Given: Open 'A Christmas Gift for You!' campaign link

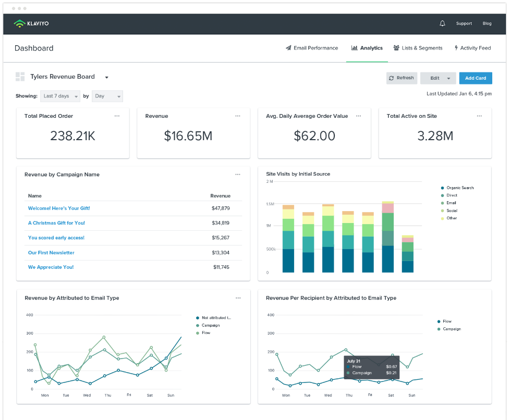Looking at the screenshot, I should pyautogui.click(x=56, y=223).
